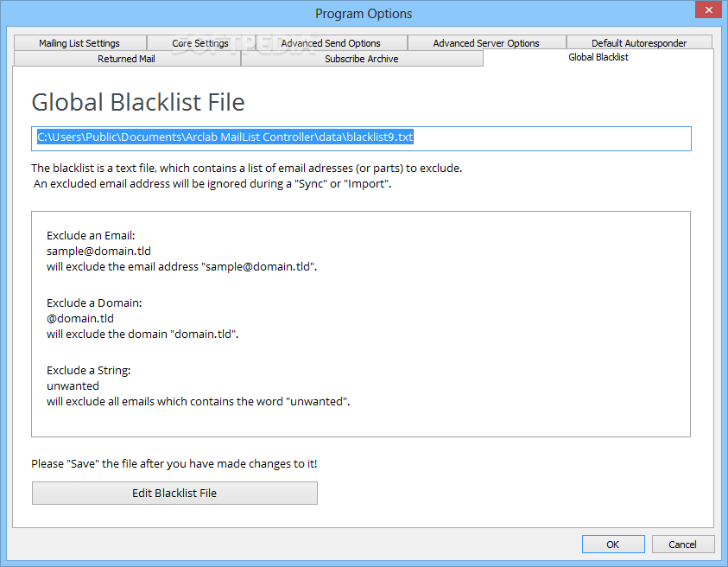Click the blacklist file path field
728x567 pixels.
tap(361, 138)
